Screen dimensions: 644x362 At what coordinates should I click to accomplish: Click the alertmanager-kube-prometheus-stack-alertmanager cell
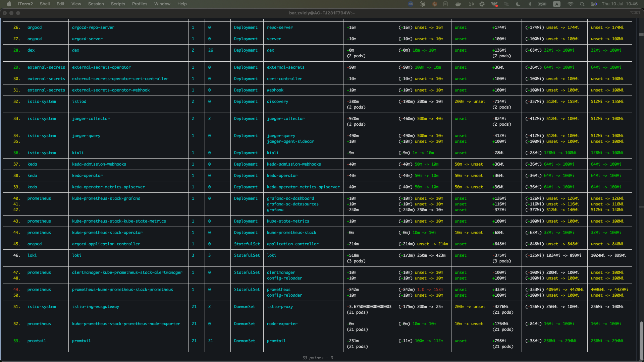[x=127, y=273]
